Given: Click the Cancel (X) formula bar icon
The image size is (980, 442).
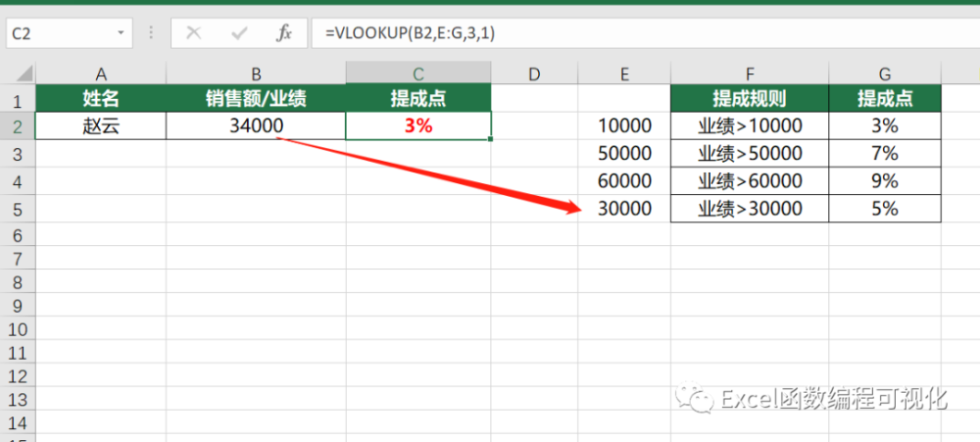Looking at the screenshot, I should 194,33.
